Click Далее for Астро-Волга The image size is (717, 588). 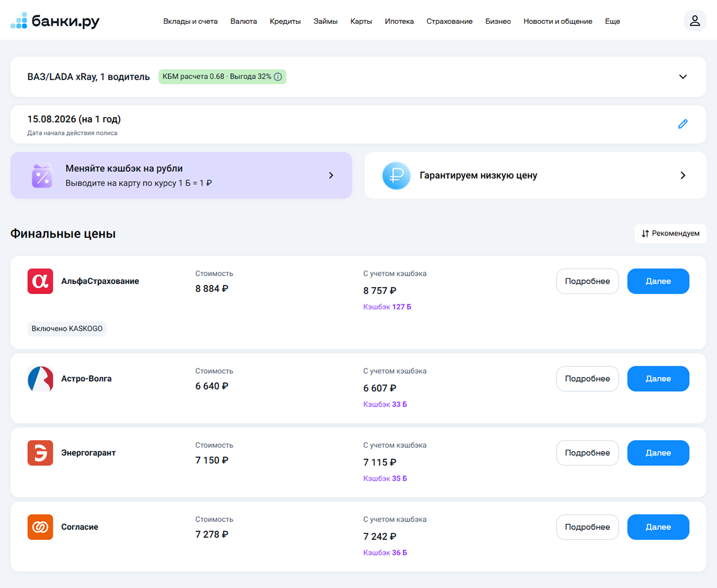pos(658,379)
